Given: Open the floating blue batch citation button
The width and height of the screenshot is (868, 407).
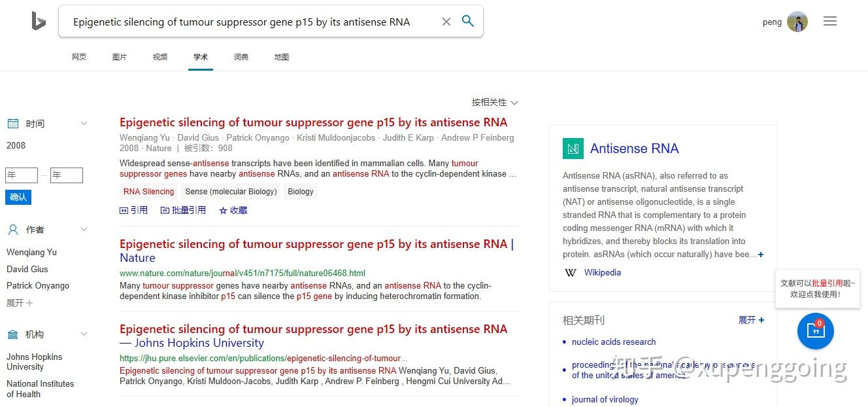Looking at the screenshot, I should [x=816, y=331].
